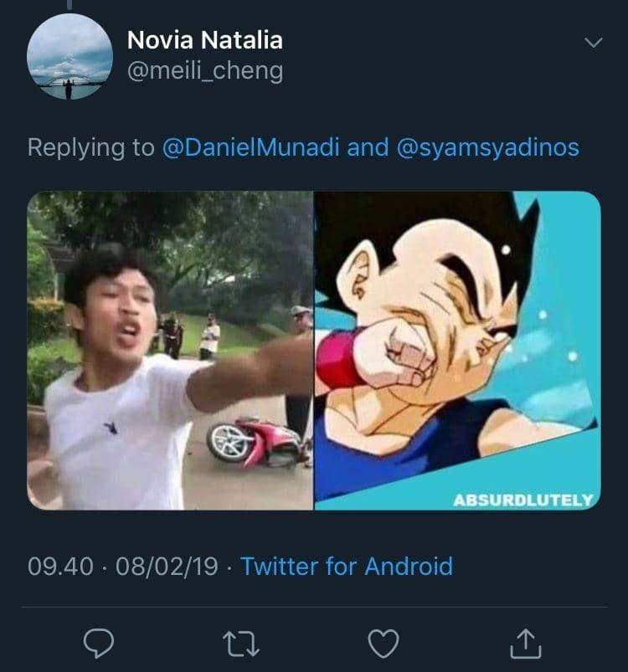The image size is (628, 672).
Task: Open the right anime punch image
Action: coord(457,350)
